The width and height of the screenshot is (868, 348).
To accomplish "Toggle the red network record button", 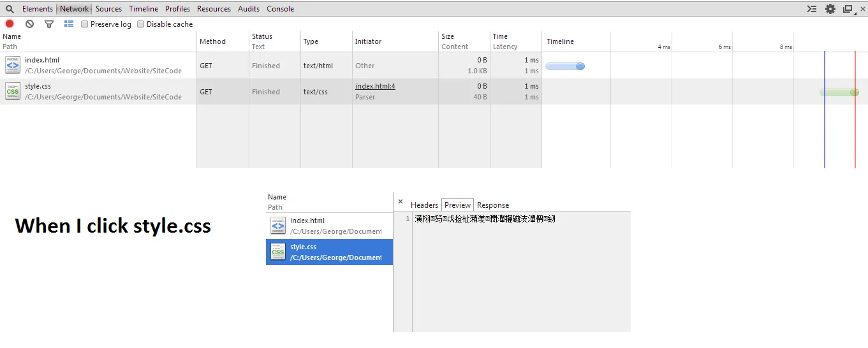I will 10,24.
